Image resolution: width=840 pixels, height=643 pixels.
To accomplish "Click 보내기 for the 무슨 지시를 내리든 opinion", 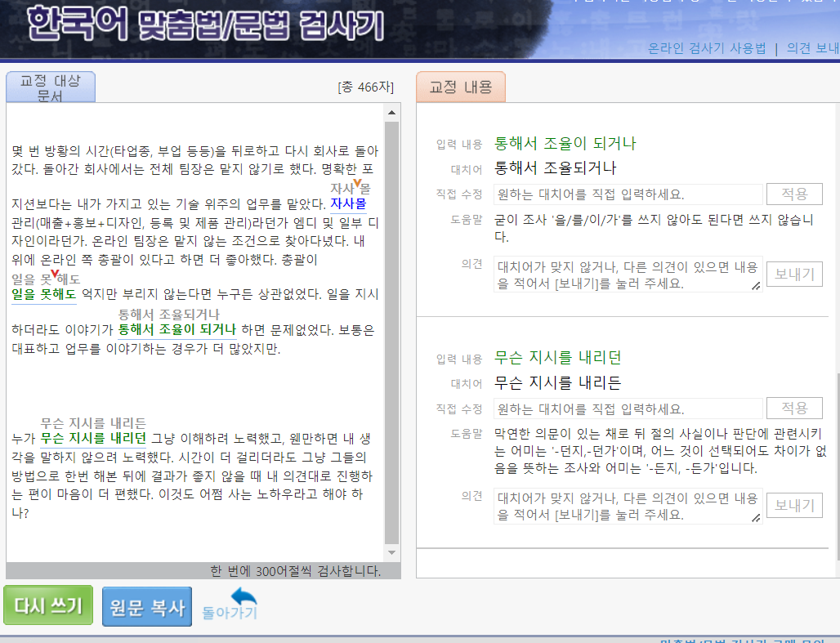I will [794, 505].
